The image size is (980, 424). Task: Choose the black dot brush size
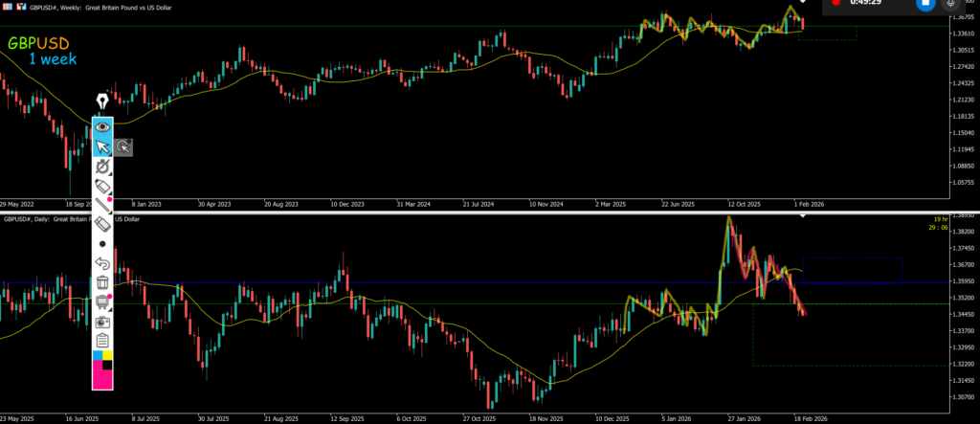[102, 244]
